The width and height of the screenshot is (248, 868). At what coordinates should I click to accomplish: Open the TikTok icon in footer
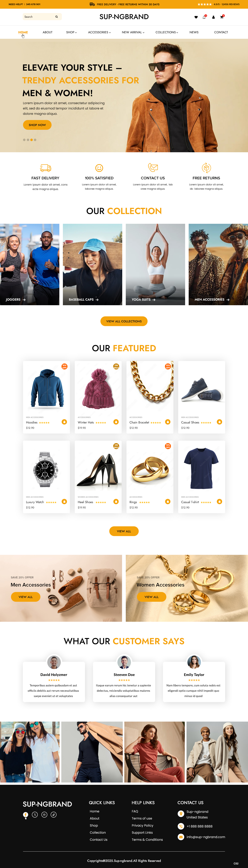(53, 814)
